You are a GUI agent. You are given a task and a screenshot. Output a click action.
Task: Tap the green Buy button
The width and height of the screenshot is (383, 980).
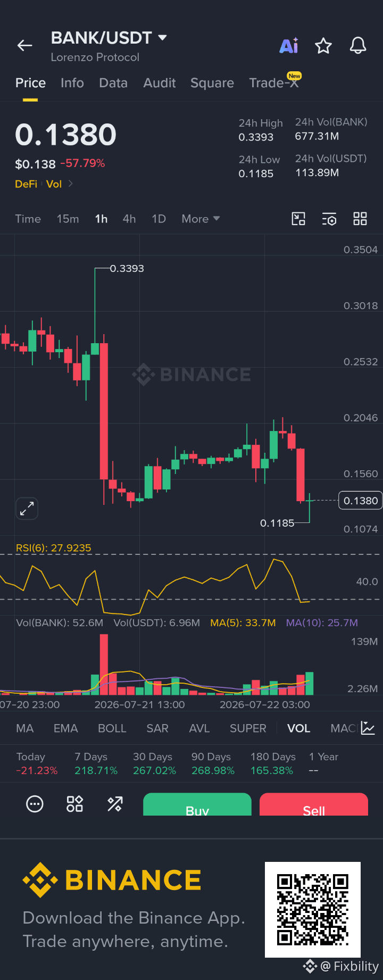(x=197, y=804)
